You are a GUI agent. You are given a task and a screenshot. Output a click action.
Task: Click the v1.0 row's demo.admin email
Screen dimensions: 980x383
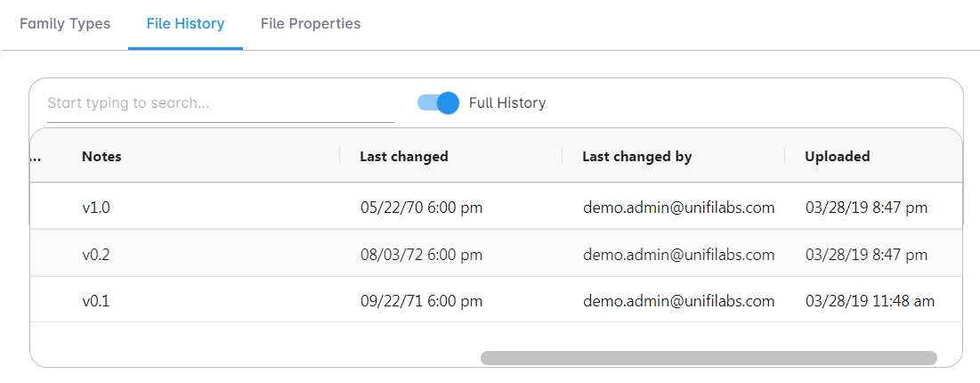pos(678,208)
